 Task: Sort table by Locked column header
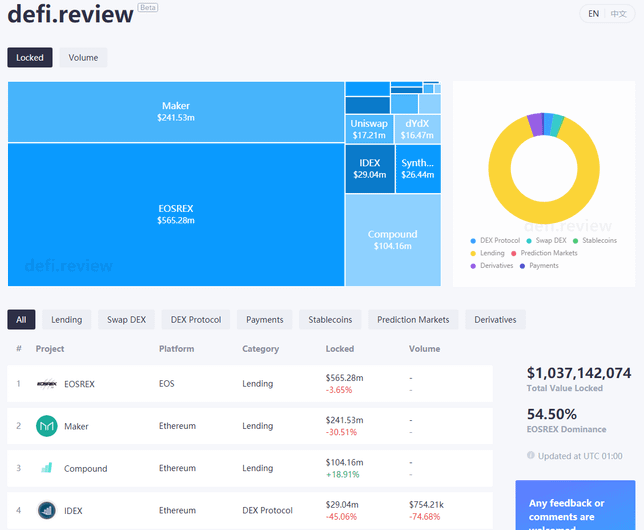339,349
